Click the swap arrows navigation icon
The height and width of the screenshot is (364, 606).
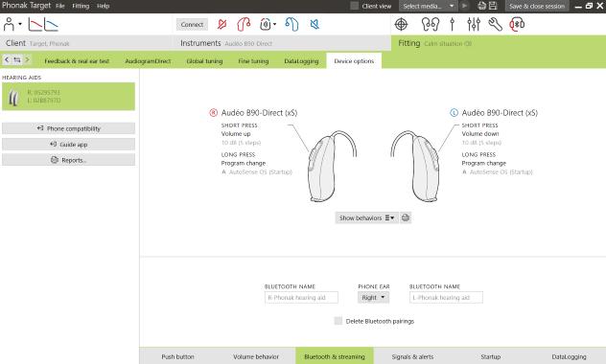(17, 59)
